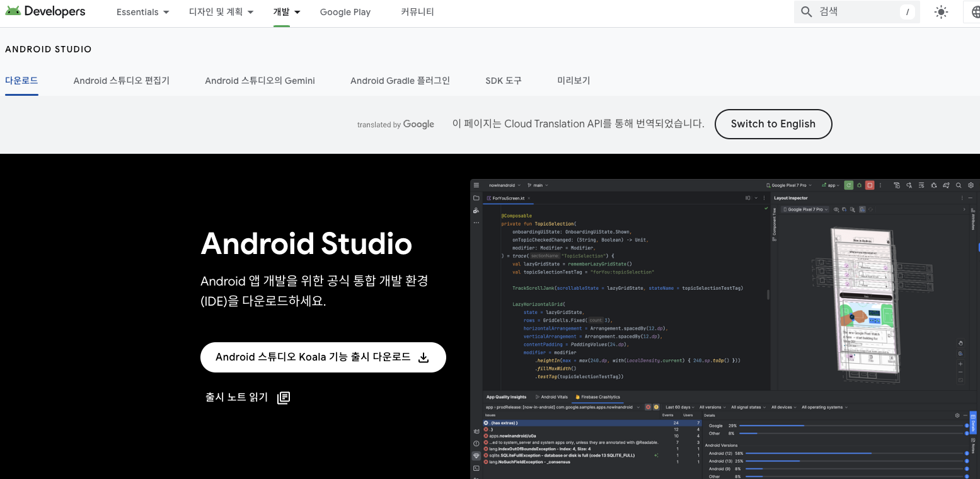This screenshot has width=980, height=479.
Task: Click the Layout Inspector panel options kebab
Action: (x=962, y=198)
